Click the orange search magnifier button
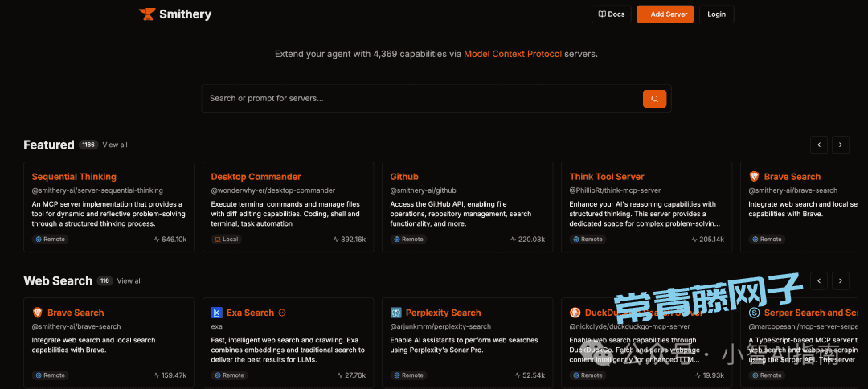 (x=654, y=99)
